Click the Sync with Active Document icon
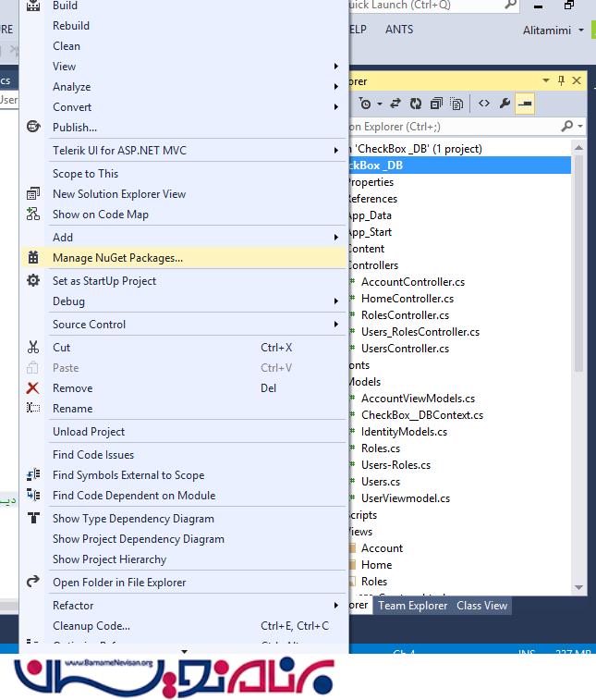This screenshot has height=700, width=596. pos(395,104)
